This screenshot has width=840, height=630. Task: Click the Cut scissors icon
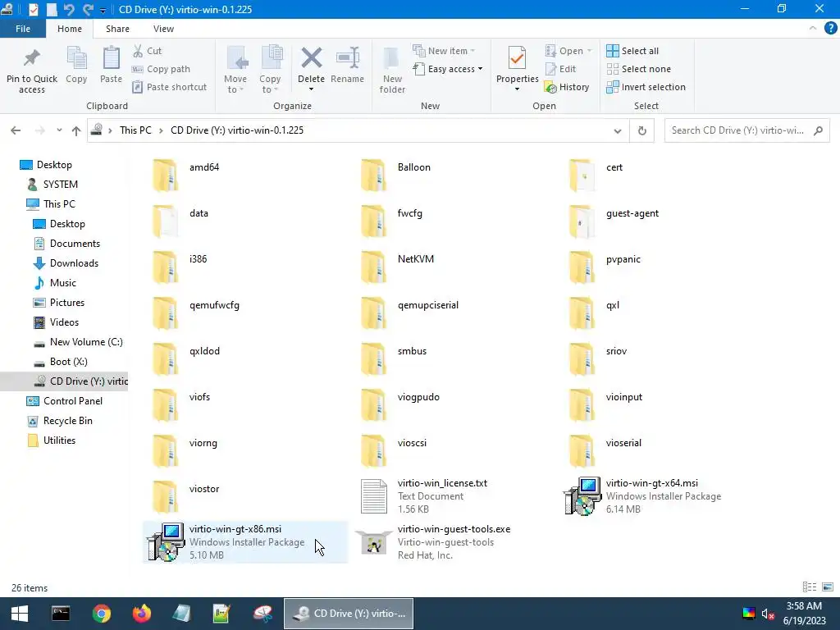coord(138,51)
